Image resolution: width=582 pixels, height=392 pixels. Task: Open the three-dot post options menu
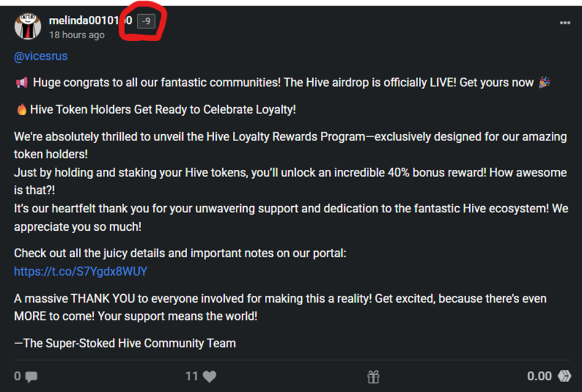point(565,23)
